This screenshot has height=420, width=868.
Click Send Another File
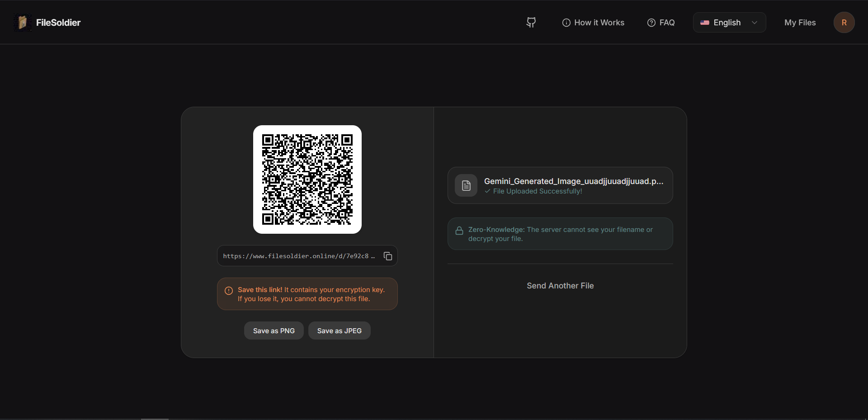tap(560, 286)
